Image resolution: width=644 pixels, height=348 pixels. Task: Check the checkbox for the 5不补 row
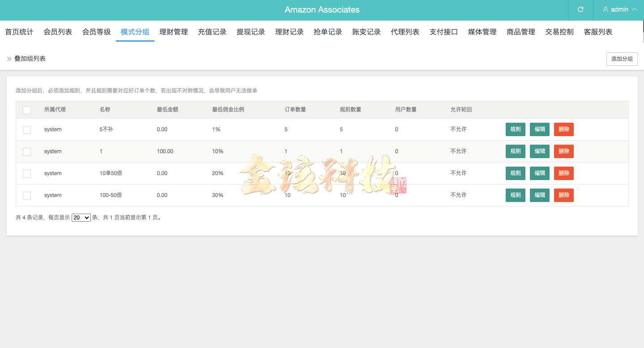pos(26,129)
